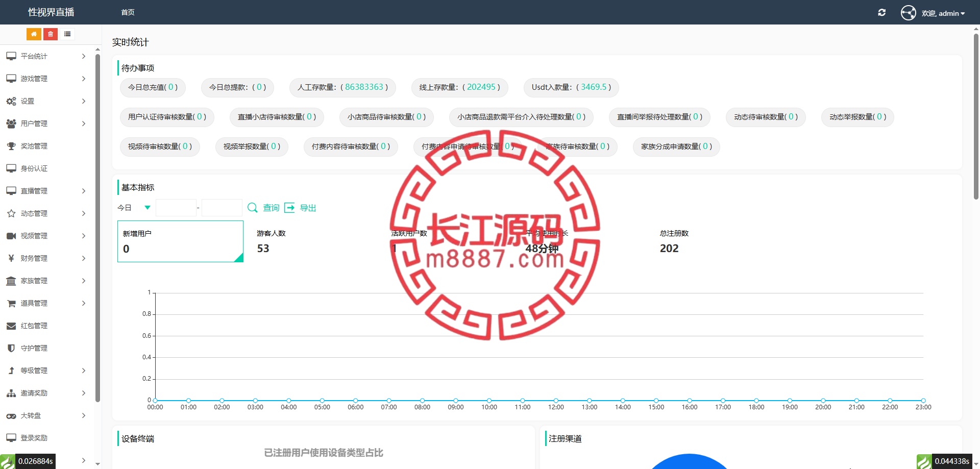980x469 pixels.
Task: Expand the 设置 menu chevron
Action: (84, 101)
